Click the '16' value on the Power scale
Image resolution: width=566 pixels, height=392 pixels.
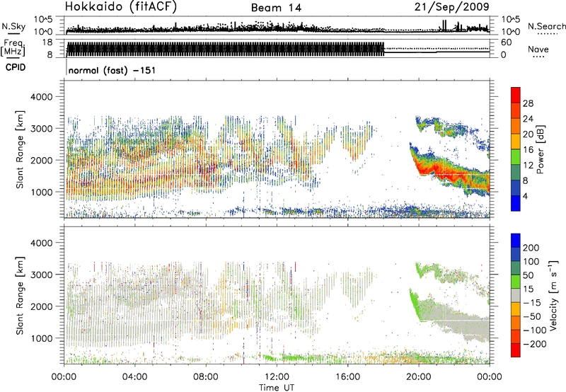coord(528,150)
